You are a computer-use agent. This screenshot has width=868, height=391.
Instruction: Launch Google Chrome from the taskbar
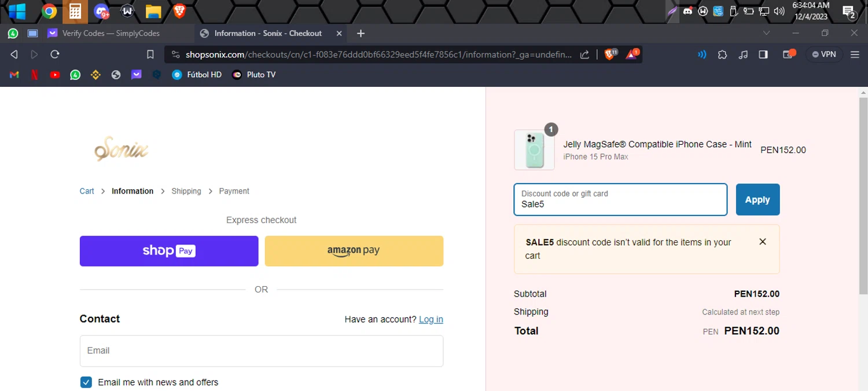click(49, 11)
